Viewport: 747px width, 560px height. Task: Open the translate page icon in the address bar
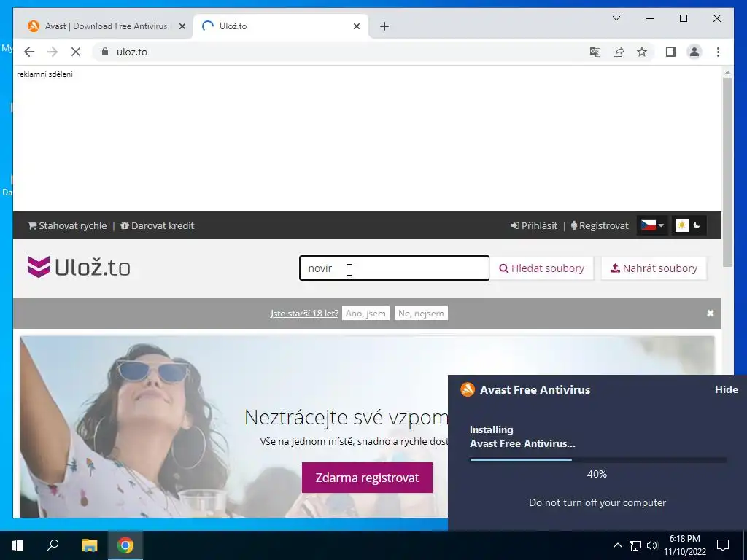[595, 52]
